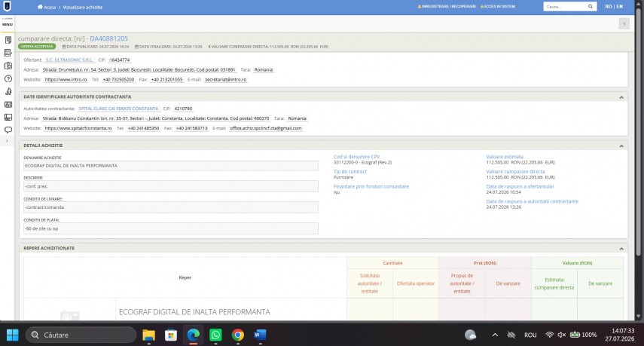644x346 pixels.
Task: Click the back arrow button at top right
Action: (x=624, y=23)
